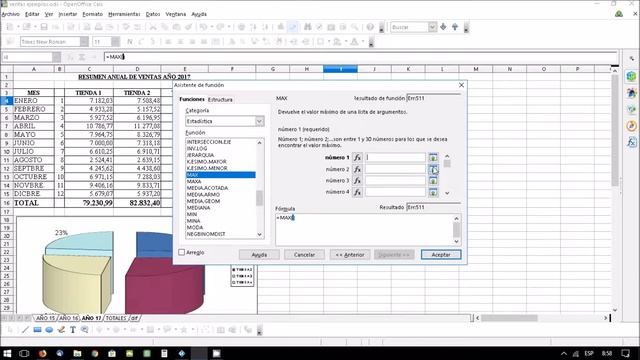The image size is (640, 360).
Task: Click the Ayuda button in the dialog
Action: 259,255
